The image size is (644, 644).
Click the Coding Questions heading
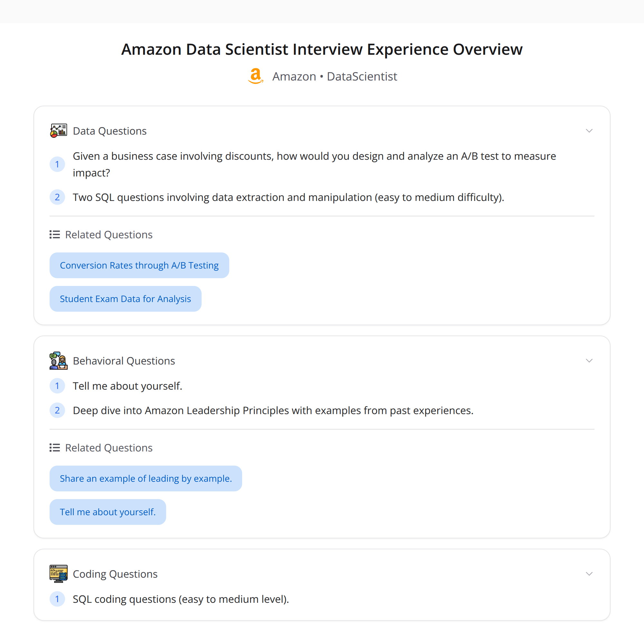click(x=115, y=574)
